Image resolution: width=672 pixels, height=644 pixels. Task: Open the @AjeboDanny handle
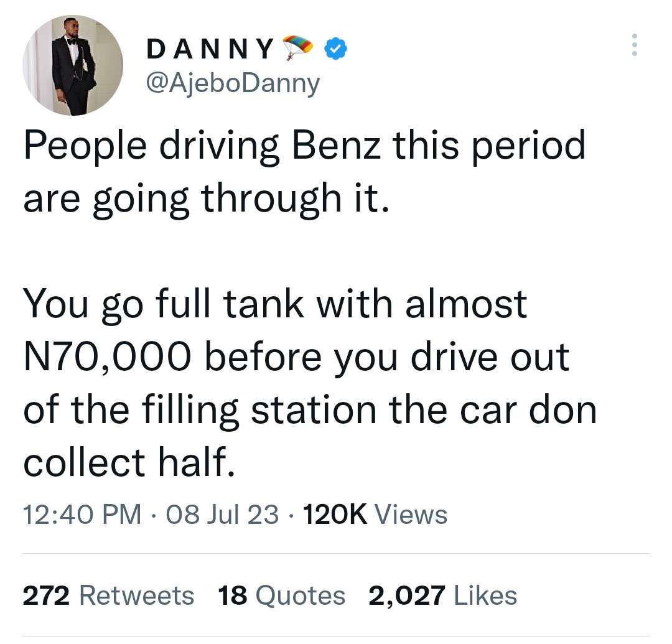point(232,82)
